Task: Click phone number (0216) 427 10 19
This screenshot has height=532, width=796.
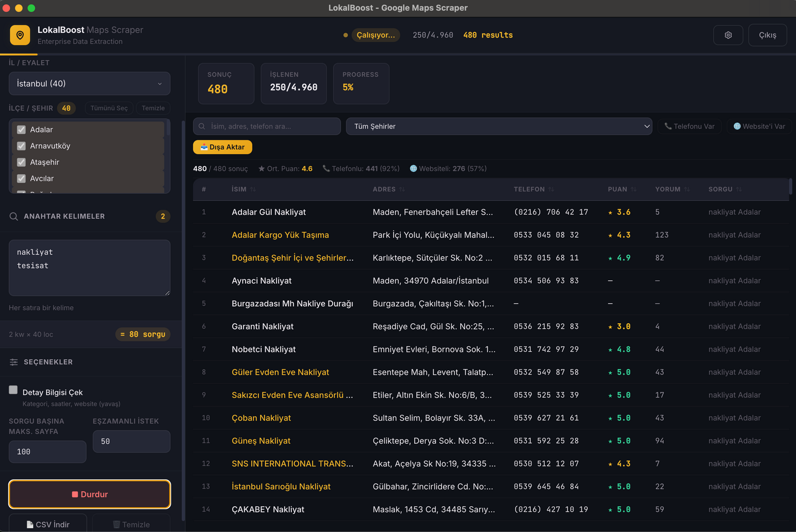Action: tap(551, 509)
